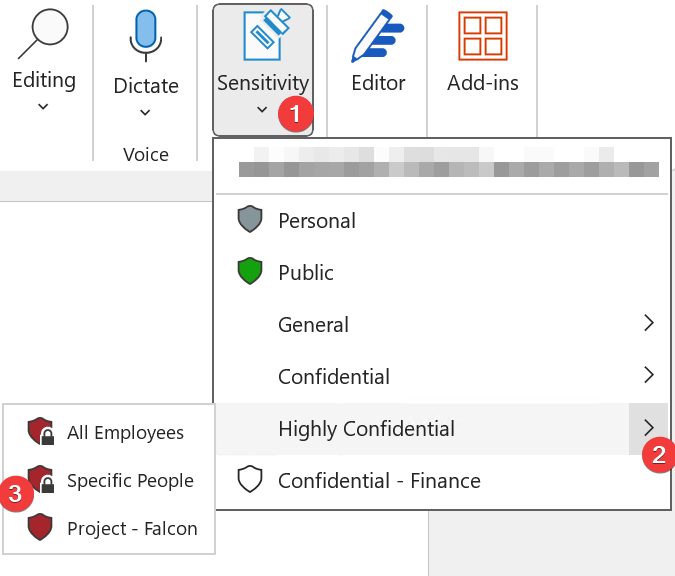
Task: Click the Editing magnifier icon
Action: (43, 35)
